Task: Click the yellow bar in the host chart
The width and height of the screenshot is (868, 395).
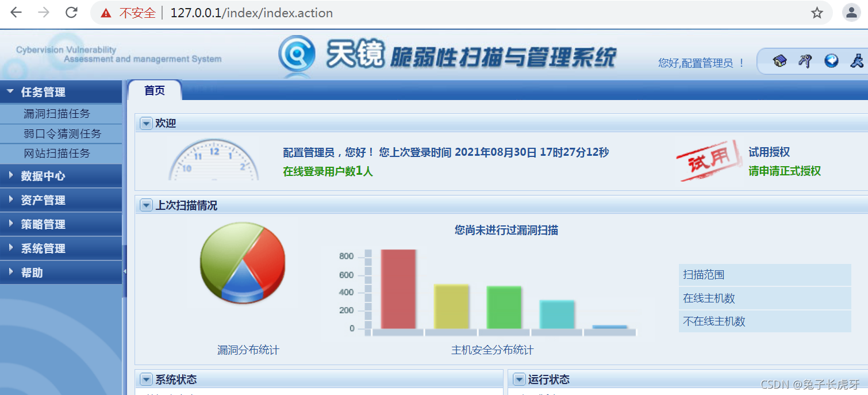Action: click(451, 306)
